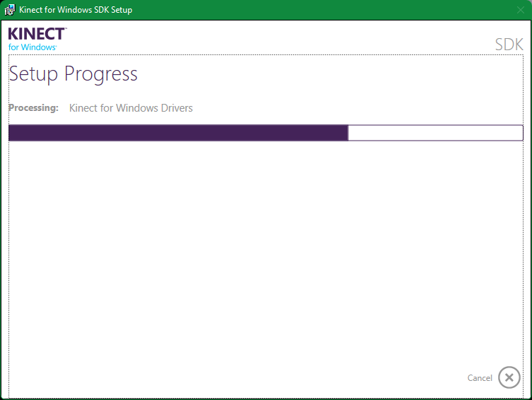This screenshot has width=532, height=400.
Task: Select the 'Processing:' label
Action: 33,108
